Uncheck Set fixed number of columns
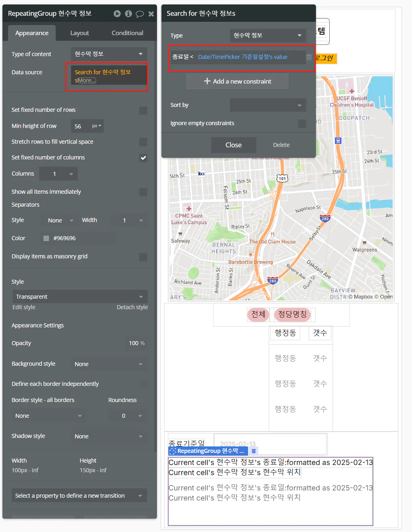This screenshot has width=412, height=532. click(143, 158)
